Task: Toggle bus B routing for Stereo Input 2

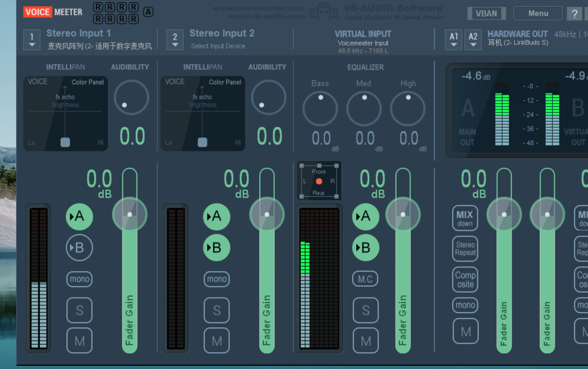Action: click(217, 248)
